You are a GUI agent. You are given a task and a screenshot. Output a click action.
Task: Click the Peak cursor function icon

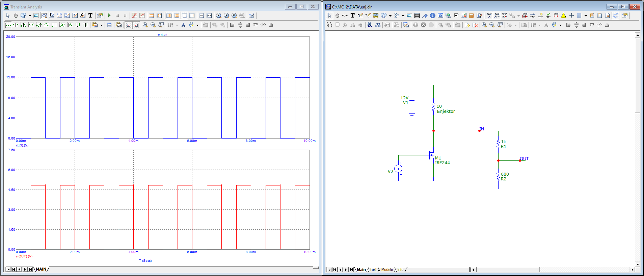click(23, 25)
